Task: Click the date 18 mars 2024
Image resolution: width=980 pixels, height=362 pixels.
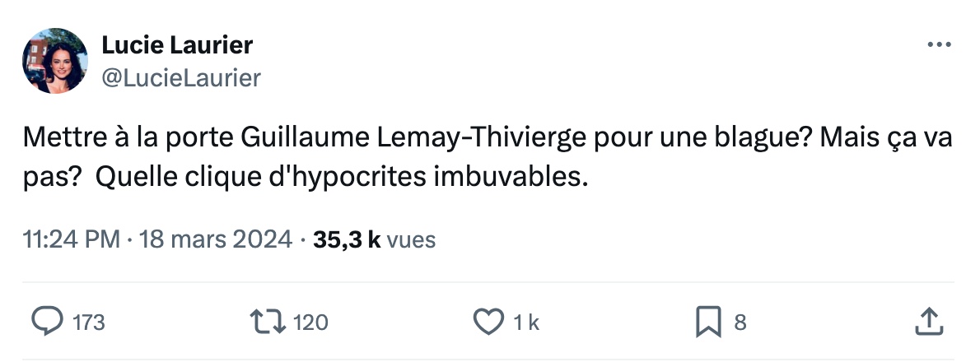Action: [216, 240]
